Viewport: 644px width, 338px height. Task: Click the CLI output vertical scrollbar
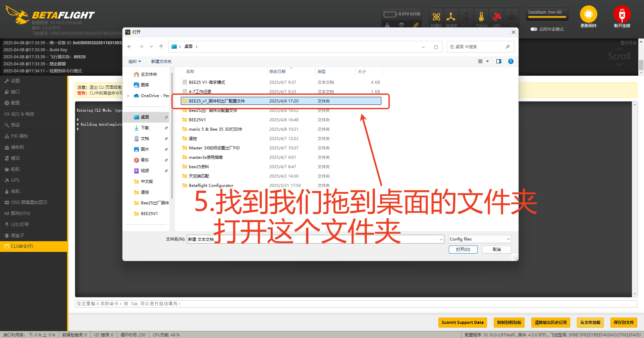pos(635,199)
